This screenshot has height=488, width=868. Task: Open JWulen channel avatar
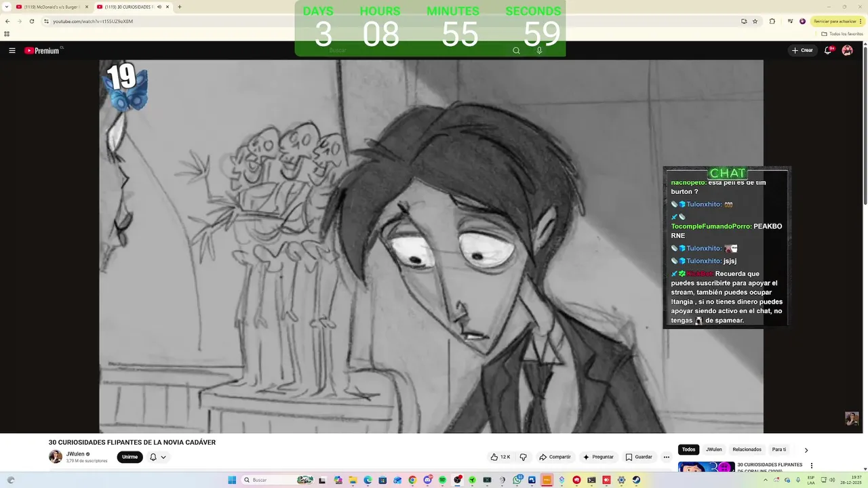tap(56, 457)
